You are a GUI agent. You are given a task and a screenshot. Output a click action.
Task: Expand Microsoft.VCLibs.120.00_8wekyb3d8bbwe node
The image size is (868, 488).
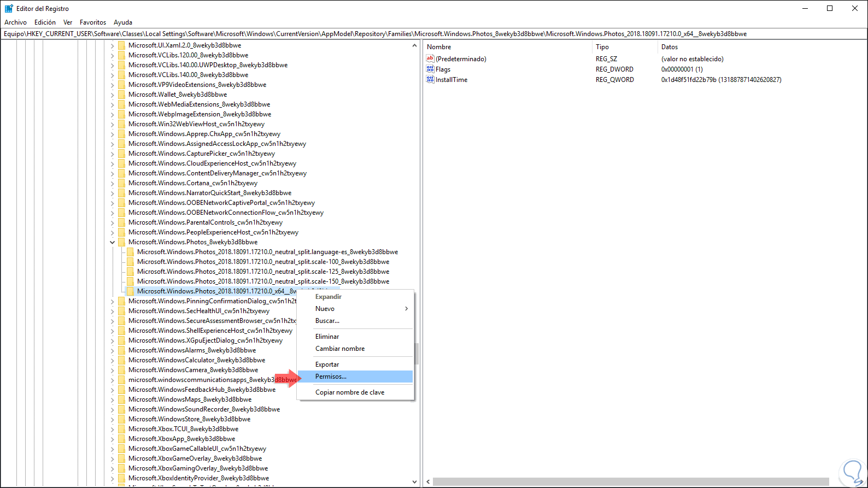(113, 55)
